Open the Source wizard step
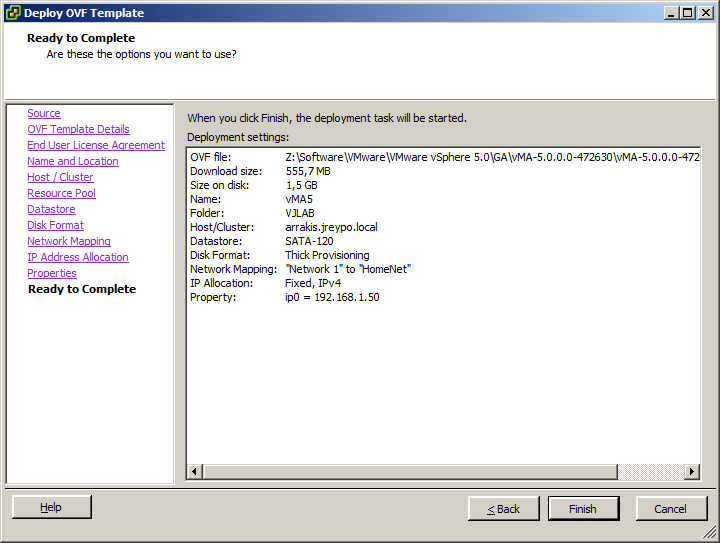Viewport: 720px width, 543px height. point(44,113)
